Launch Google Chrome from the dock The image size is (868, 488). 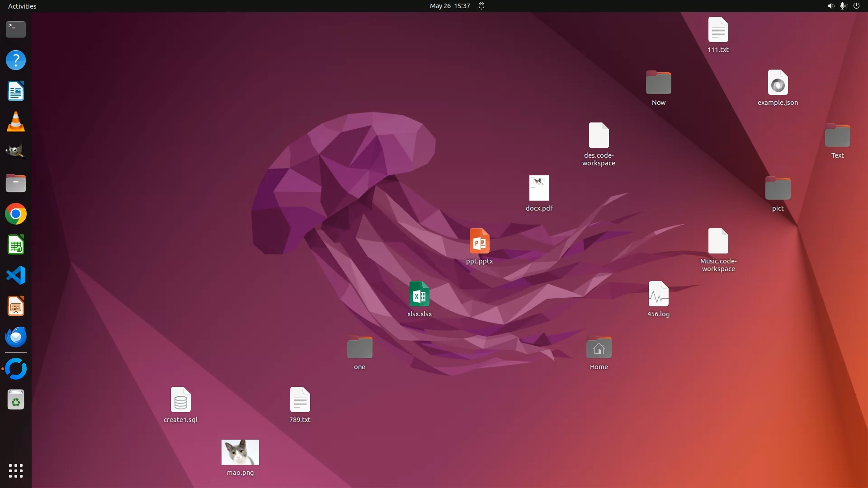click(16, 214)
